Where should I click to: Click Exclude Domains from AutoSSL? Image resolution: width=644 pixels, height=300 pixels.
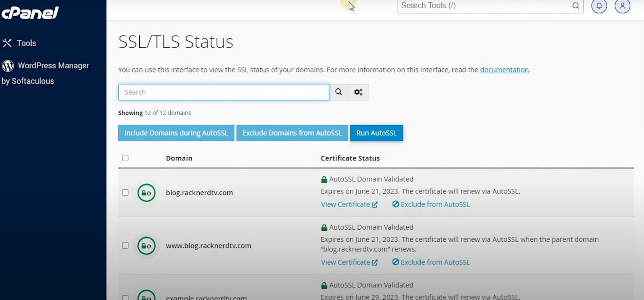click(292, 133)
